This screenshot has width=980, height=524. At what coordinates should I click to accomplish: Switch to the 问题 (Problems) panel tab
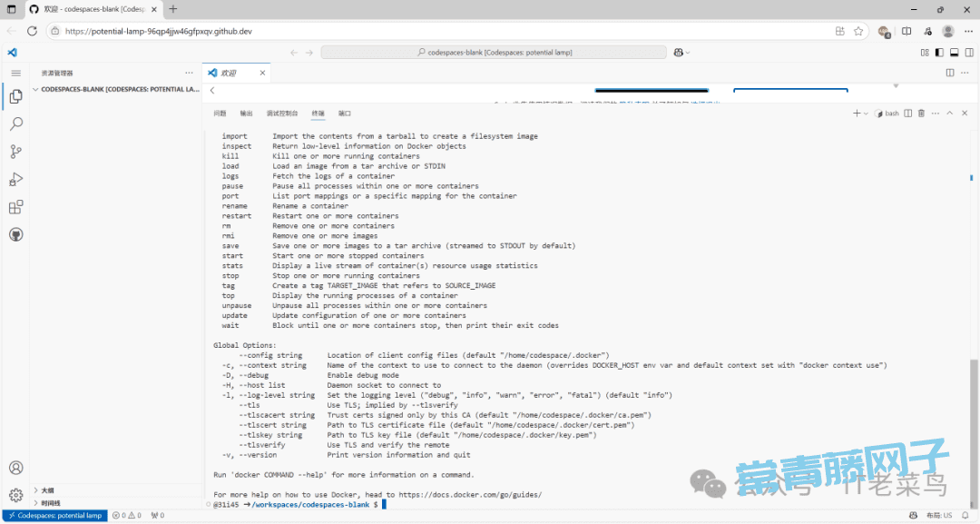[220, 114]
